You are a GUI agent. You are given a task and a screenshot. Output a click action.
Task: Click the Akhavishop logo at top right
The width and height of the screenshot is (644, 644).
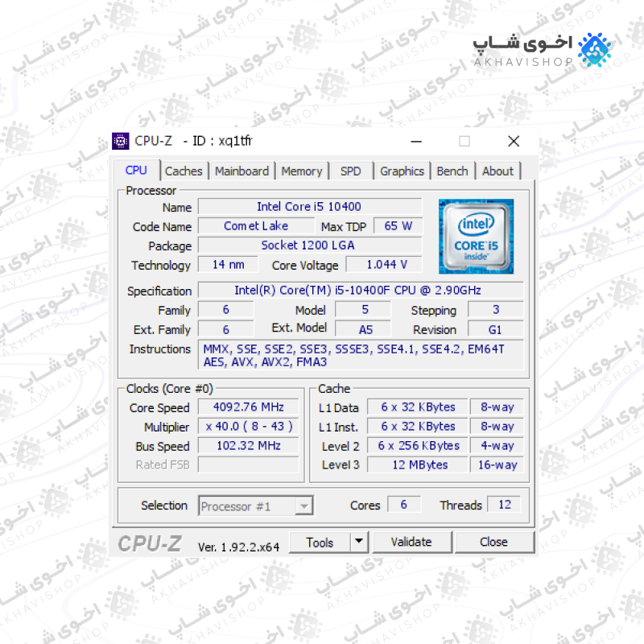coord(542,50)
